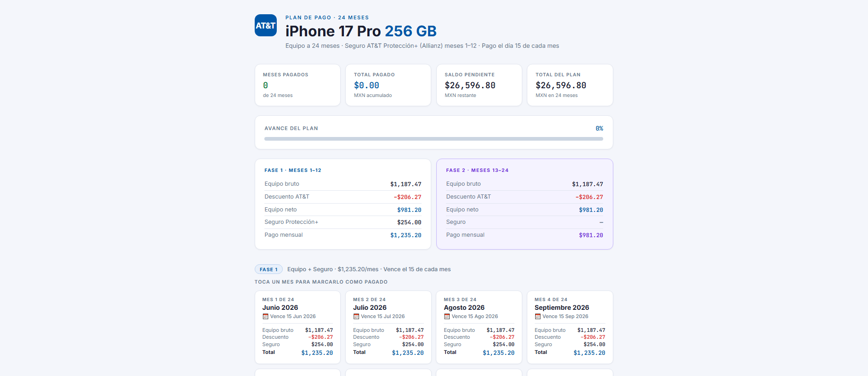Select the Fase 2 Pago mensual amount $981.20

591,235
